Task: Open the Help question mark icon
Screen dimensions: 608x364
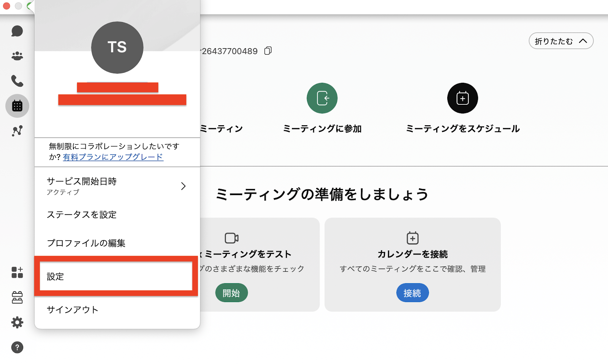Action: pos(17,347)
